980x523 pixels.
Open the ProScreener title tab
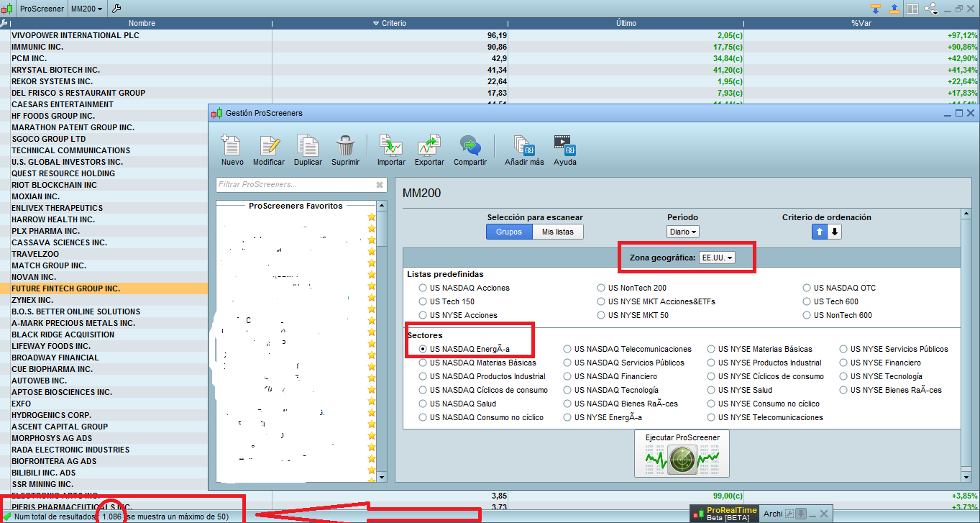(x=41, y=9)
